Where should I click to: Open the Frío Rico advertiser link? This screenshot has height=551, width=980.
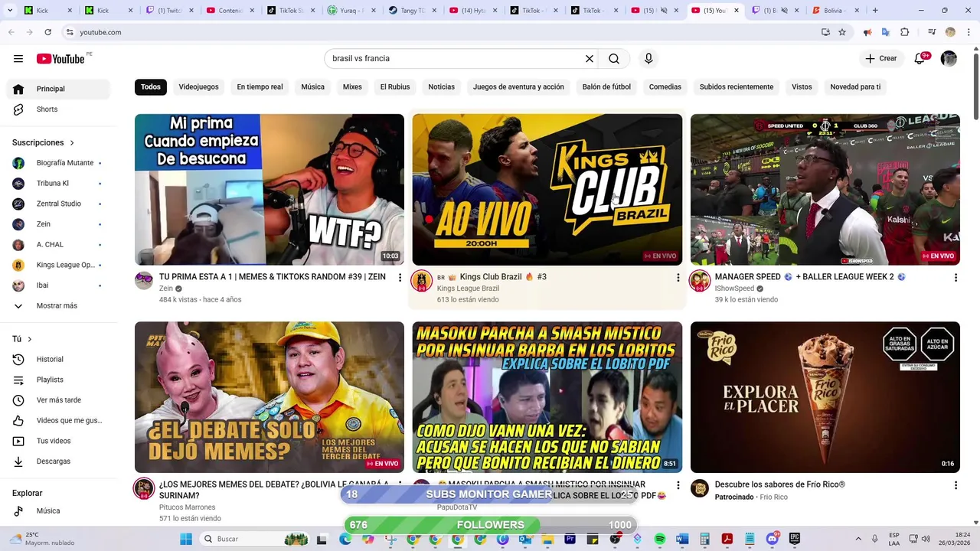click(x=773, y=497)
